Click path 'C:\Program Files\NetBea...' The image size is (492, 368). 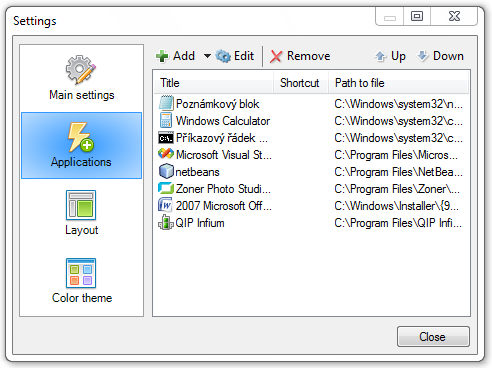point(398,172)
